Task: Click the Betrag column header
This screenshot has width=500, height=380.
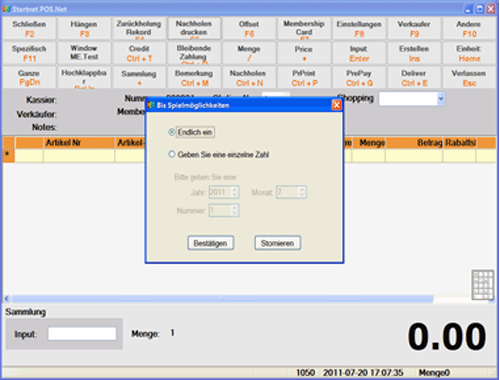Action: coord(414,143)
